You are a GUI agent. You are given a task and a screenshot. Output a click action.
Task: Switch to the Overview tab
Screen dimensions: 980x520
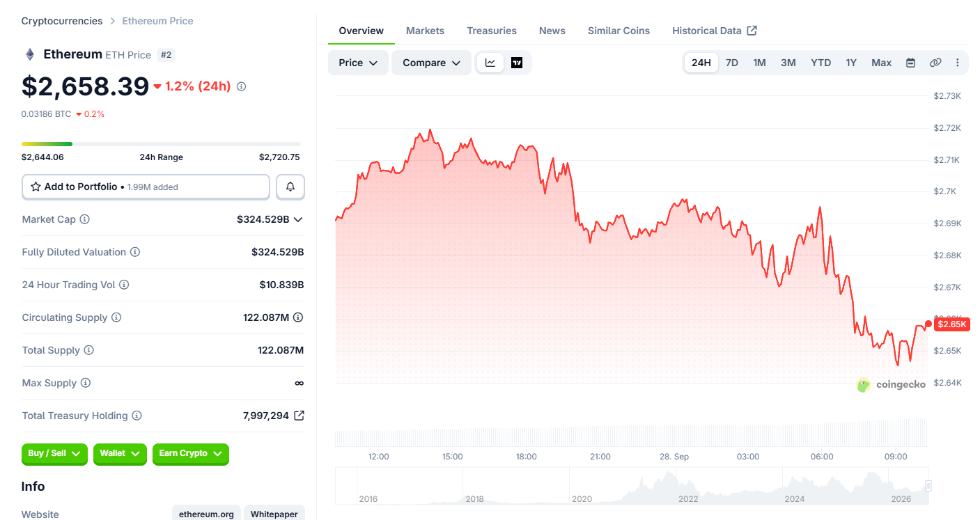tap(361, 31)
